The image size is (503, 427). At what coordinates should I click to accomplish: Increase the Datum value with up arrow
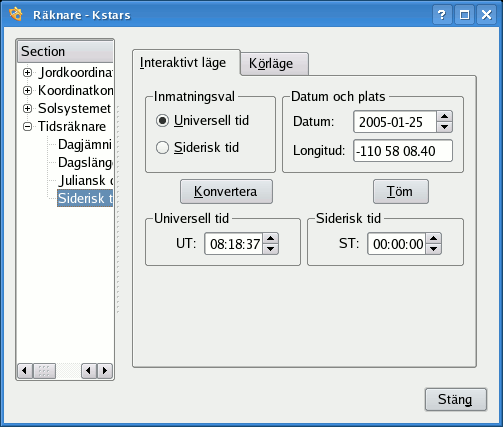(444, 116)
